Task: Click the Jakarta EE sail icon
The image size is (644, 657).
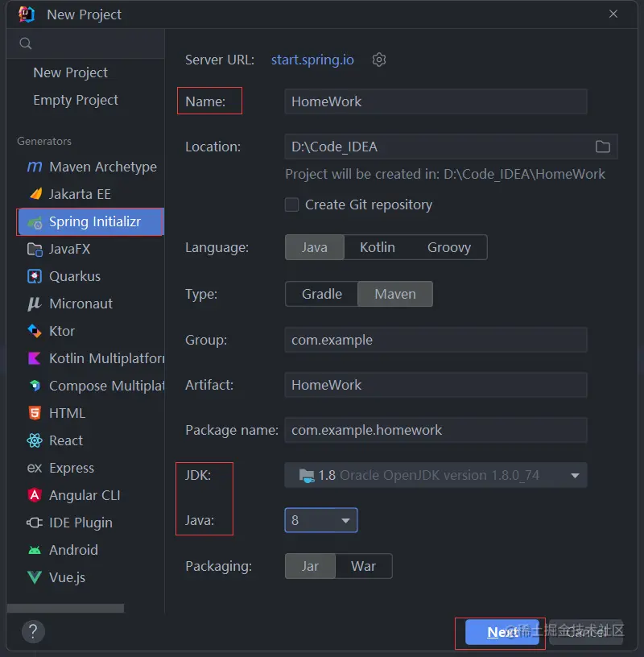Action: coord(35,194)
